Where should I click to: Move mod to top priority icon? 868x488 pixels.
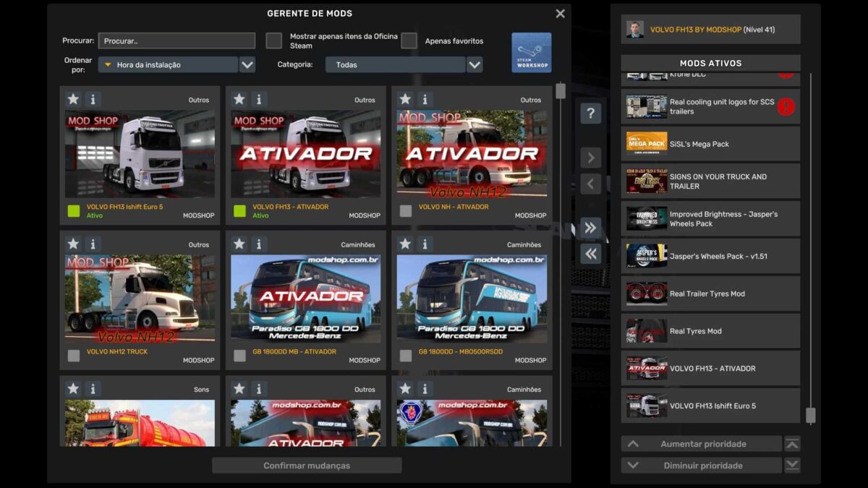pyautogui.click(x=792, y=444)
